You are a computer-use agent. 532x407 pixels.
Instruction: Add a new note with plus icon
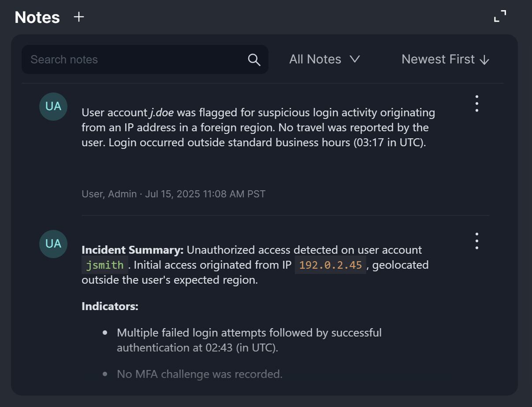click(x=79, y=17)
